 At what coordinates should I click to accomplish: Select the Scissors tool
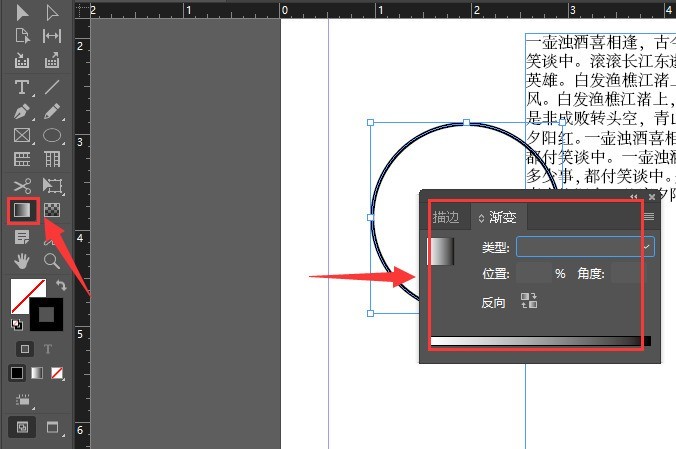click(21, 185)
